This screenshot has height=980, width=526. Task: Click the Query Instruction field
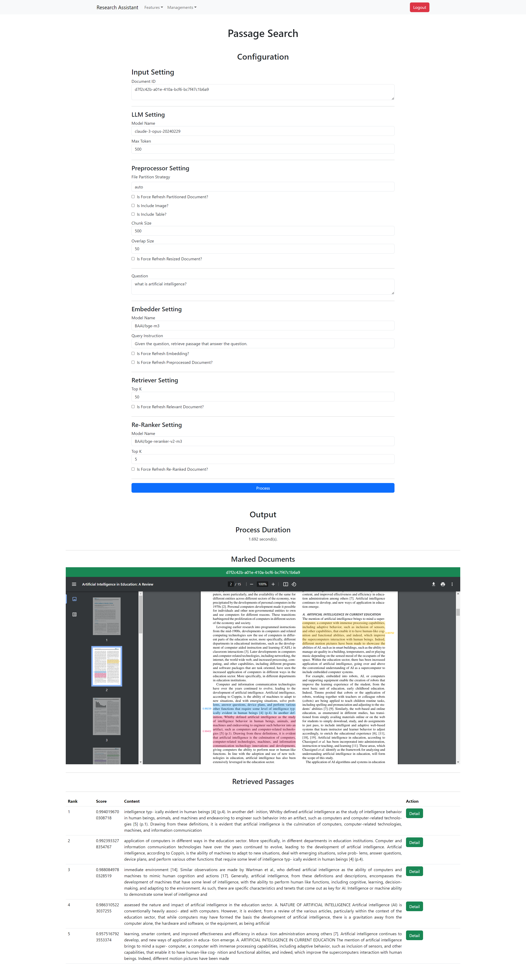pos(263,344)
